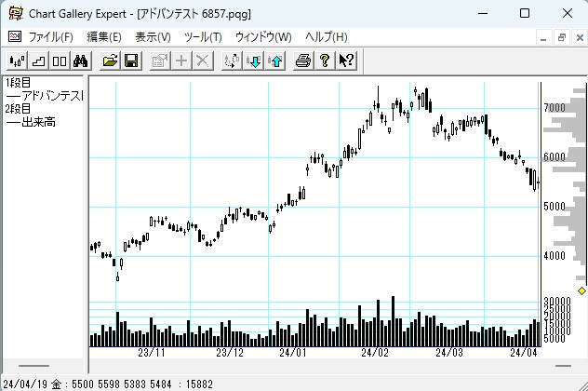Click the blue down arrow toolbar icon
Screen dimensions: 588x391
click(x=254, y=61)
